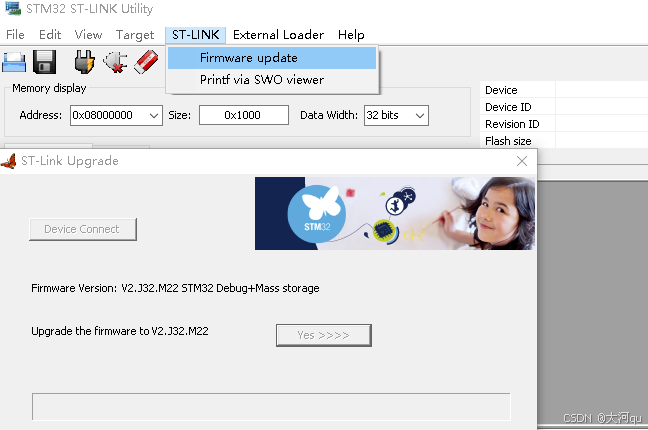Click the Open file toolbar icon
The height and width of the screenshot is (430, 648).
coord(14,62)
